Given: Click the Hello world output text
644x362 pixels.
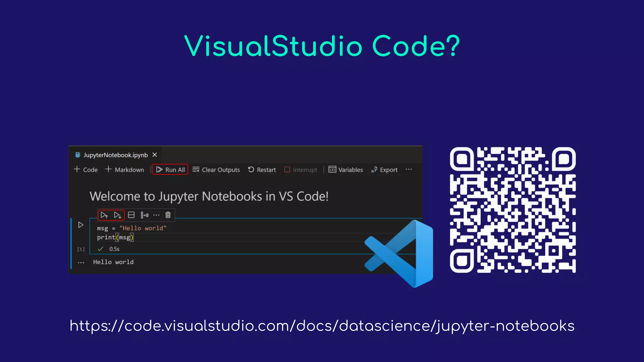Looking at the screenshot, I should click(113, 262).
